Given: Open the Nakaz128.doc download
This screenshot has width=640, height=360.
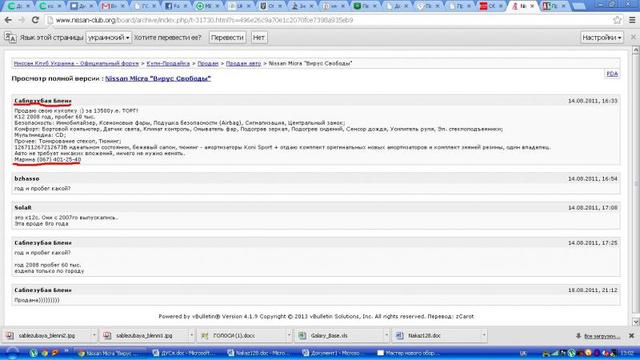Looking at the screenshot, I should (436, 336).
